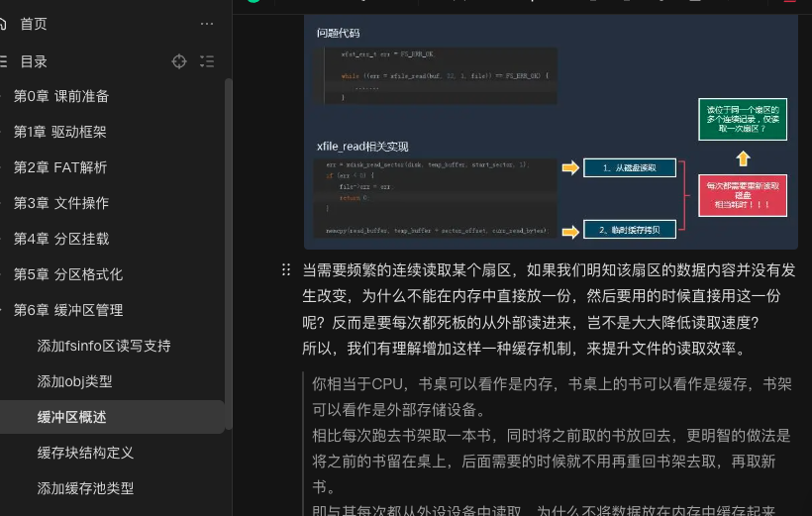
Task: Open the 添加obj类型 page
Action: coord(74,381)
